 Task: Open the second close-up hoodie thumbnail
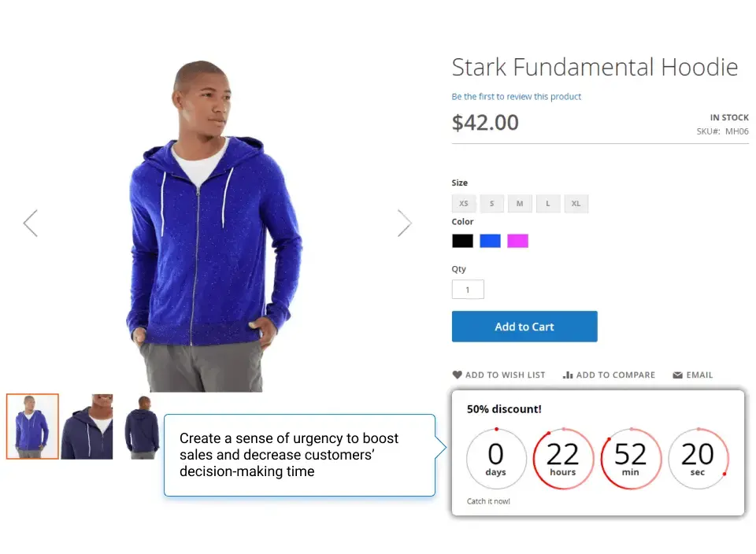tap(87, 427)
